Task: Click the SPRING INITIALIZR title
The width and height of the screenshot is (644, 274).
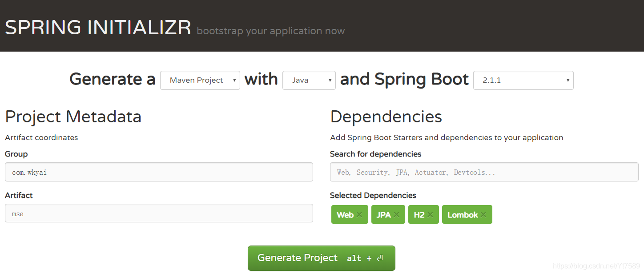Action: click(x=98, y=28)
